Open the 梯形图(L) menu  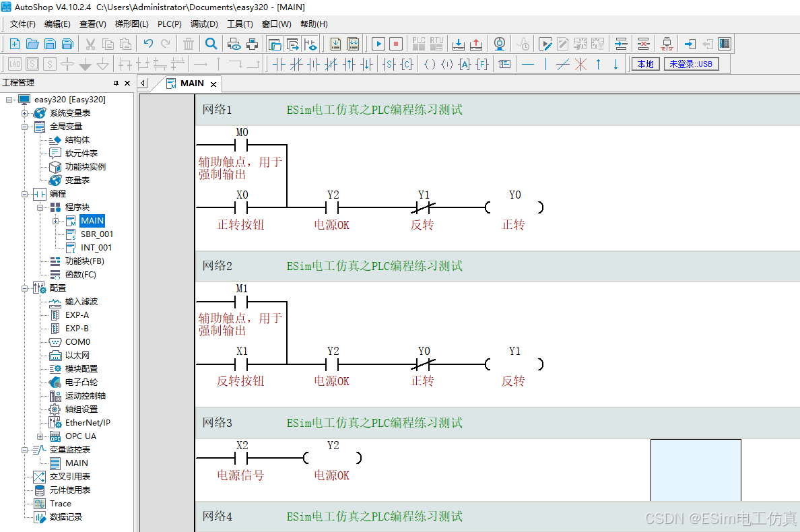[x=131, y=24]
